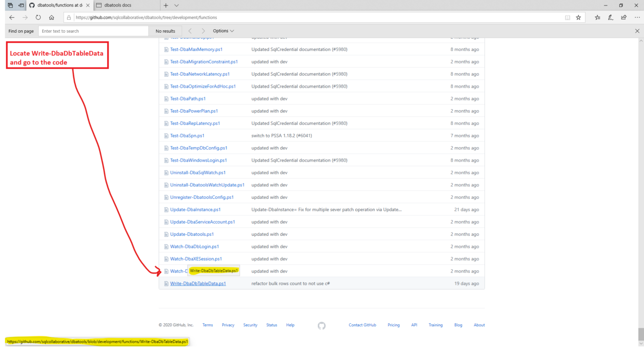The width and height of the screenshot is (644, 347).
Task: Open Test-DbaPowerPlan.ps1 file
Action: (194, 111)
